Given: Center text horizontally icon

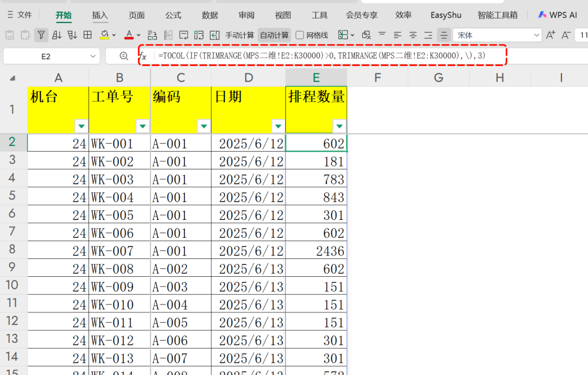Looking at the screenshot, I should [x=413, y=35].
